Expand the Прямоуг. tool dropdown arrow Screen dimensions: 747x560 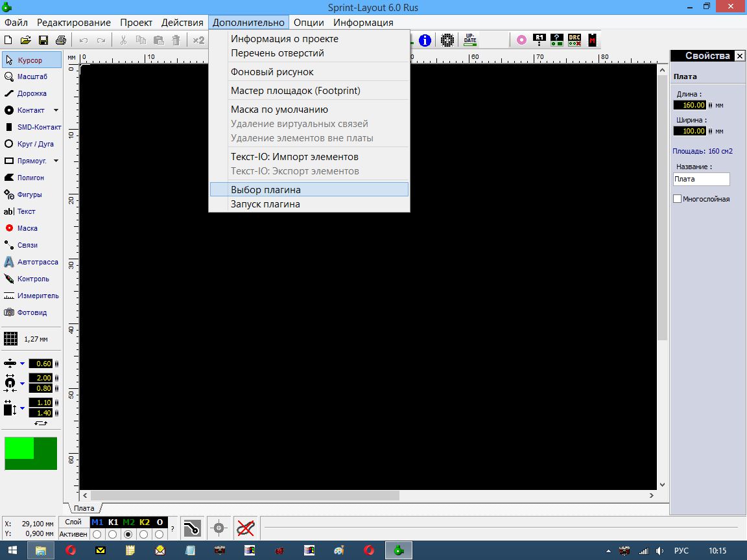(x=56, y=161)
